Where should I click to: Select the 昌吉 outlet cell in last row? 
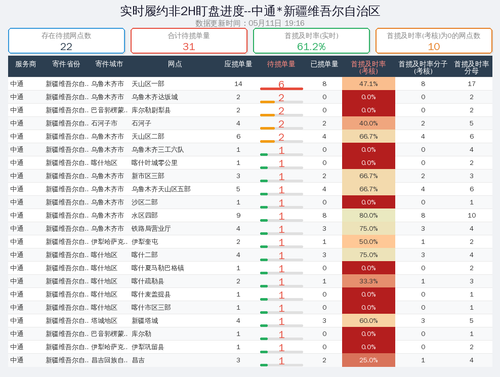138,360
